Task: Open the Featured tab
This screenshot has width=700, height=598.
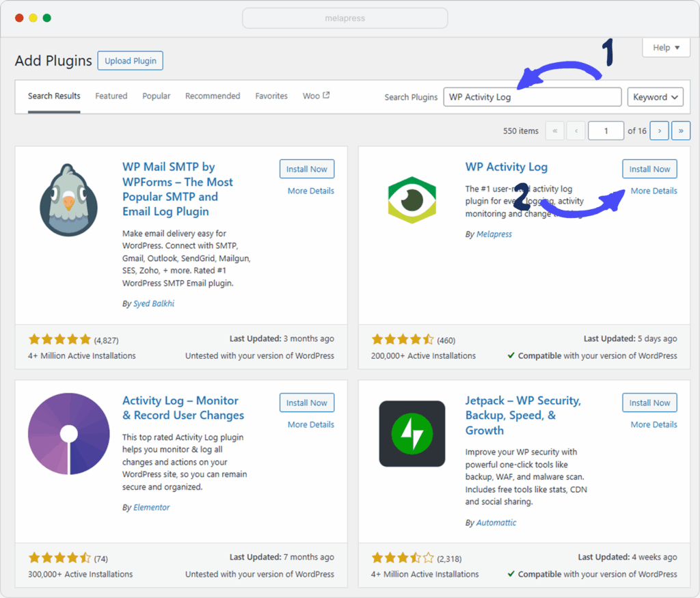Action: point(111,96)
